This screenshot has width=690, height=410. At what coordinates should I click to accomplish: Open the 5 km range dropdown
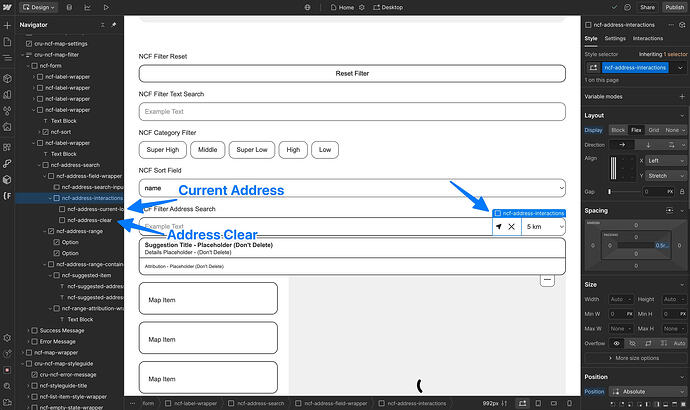coord(544,227)
